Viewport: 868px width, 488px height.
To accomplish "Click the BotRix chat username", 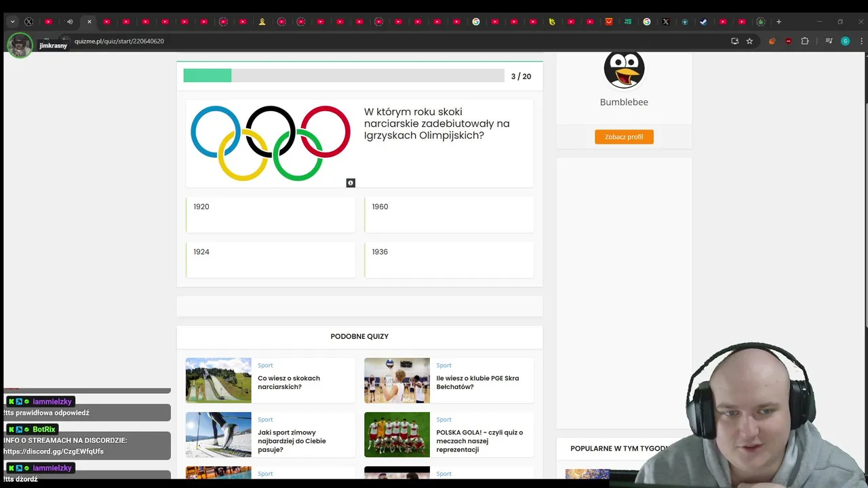I will tap(44, 429).
